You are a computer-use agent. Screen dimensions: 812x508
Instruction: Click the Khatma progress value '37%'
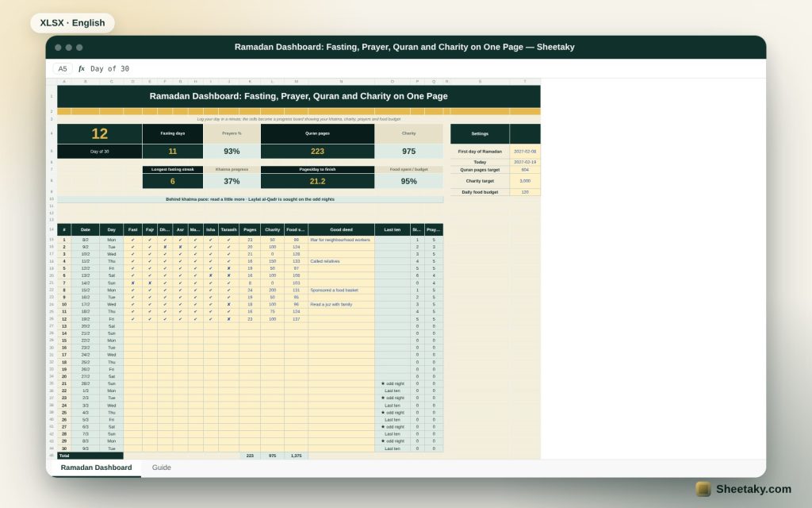pyautogui.click(x=232, y=181)
